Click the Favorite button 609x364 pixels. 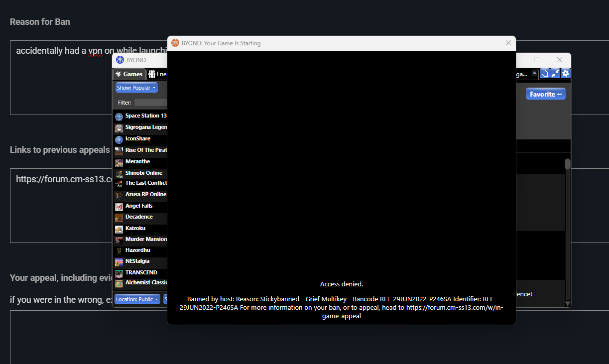[545, 94]
